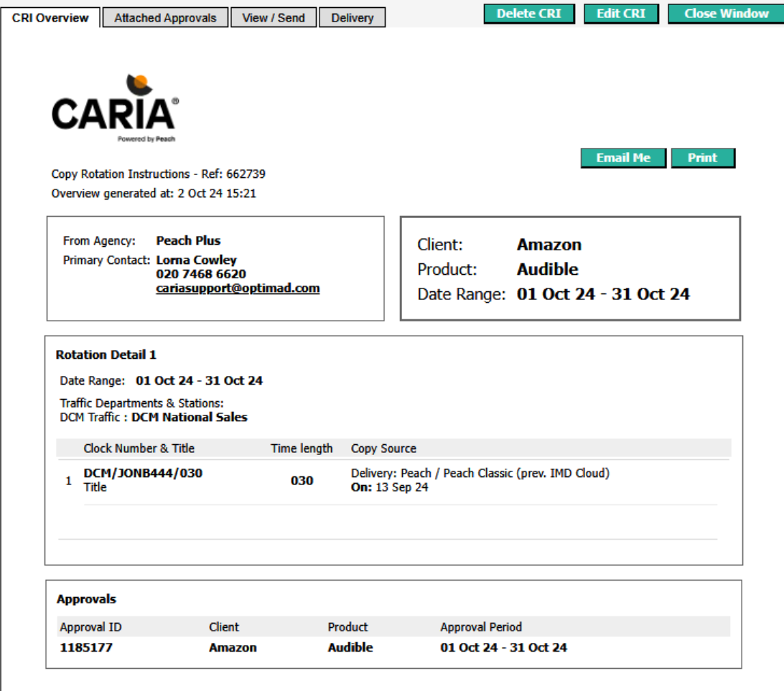Image resolution: width=784 pixels, height=691 pixels.
Task: Click the Rotation Detail 1 heading
Action: click(106, 354)
